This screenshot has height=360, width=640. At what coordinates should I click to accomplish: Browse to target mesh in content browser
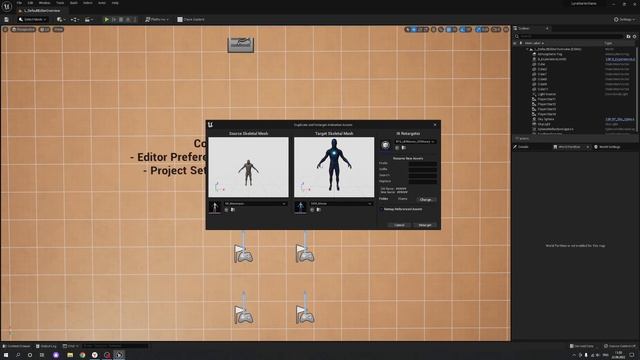[x=318, y=210]
